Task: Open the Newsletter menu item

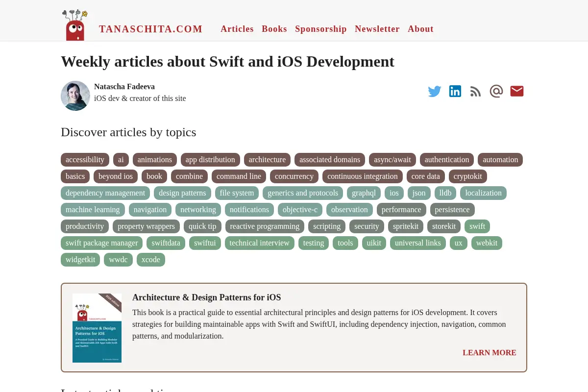Action: tap(377, 29)
